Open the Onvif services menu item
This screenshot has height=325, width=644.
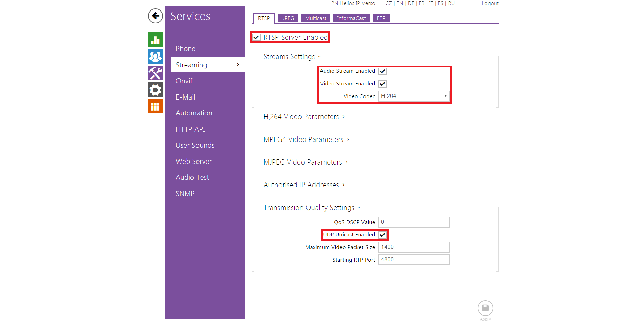(184, 81)
